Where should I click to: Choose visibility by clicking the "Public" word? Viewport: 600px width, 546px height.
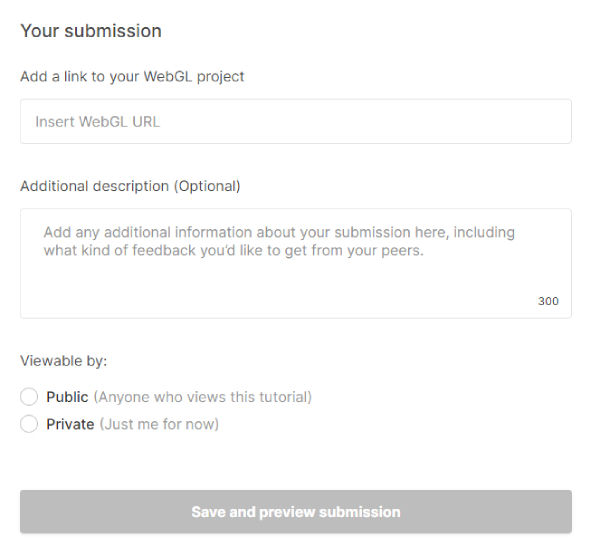[67, 397]
